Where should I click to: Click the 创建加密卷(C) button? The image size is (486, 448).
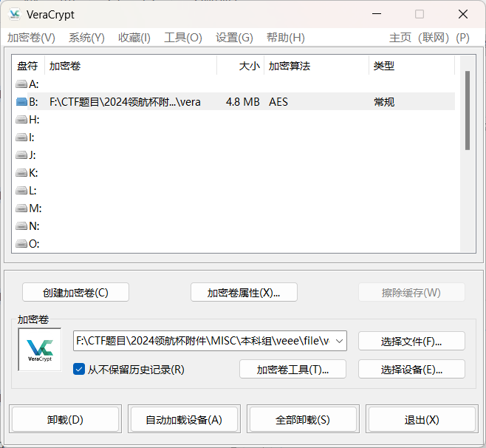click(x=75, y=292)
